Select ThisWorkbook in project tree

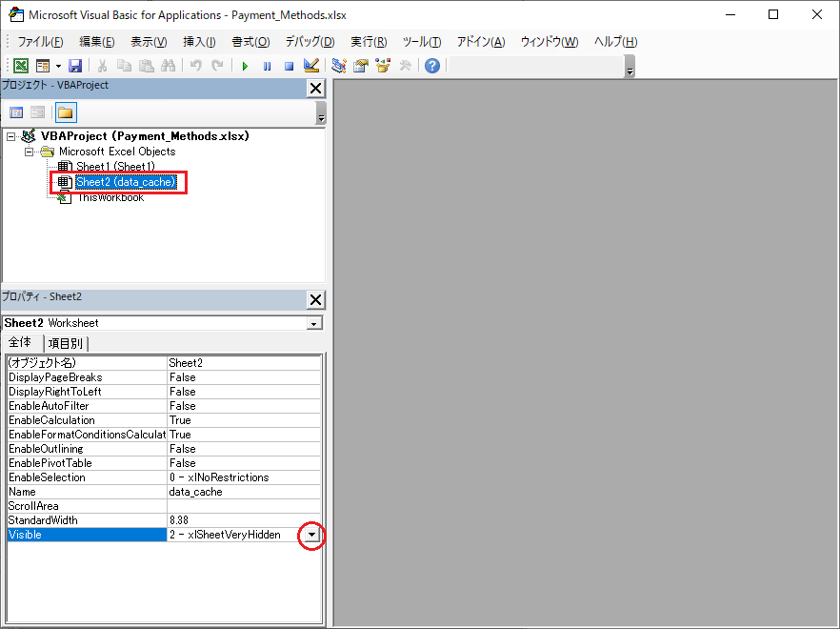click(x=110, y=198)
